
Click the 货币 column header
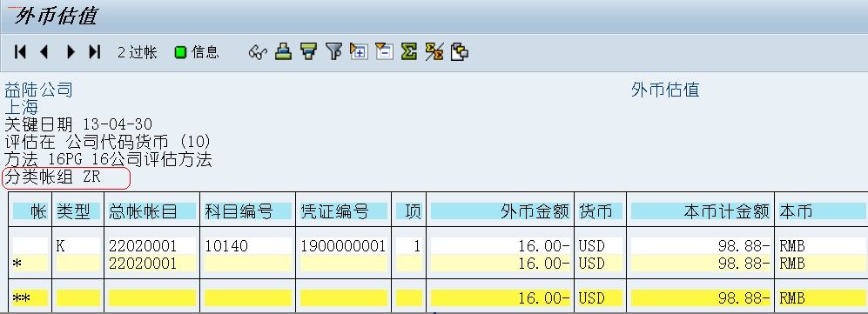tap(600, 211)
